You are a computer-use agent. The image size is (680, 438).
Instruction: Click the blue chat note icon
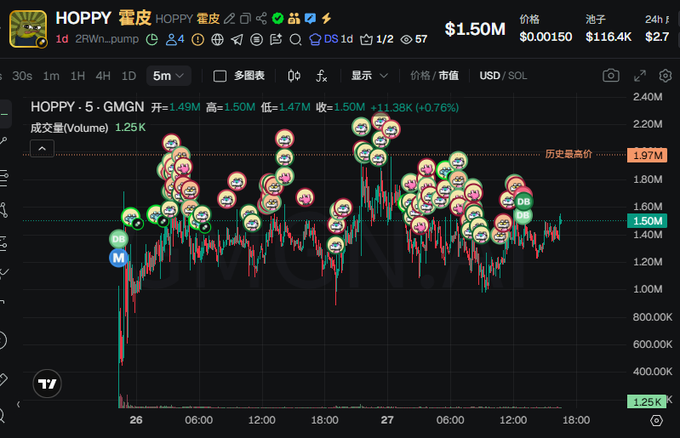tap(310, 18)
